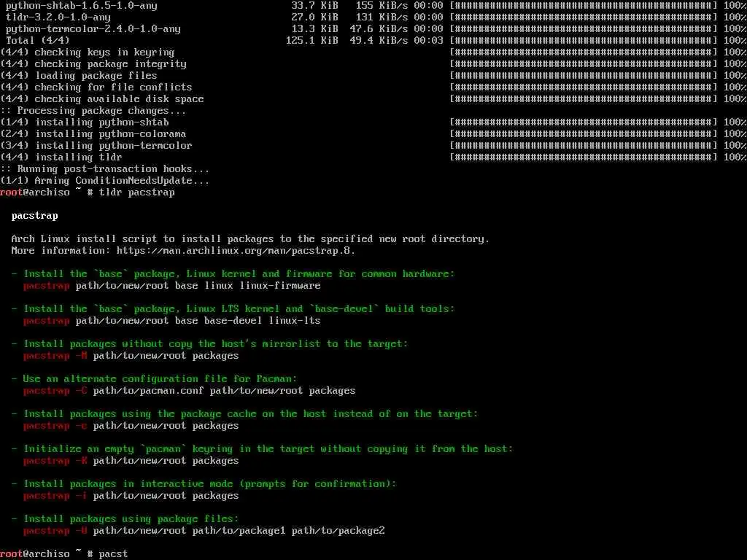
Task: Click 'checking package integrity' line
Action: [93, 64]
